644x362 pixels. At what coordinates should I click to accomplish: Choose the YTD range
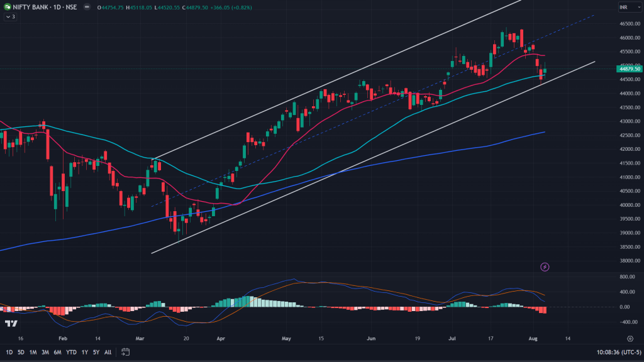point(71,352)
